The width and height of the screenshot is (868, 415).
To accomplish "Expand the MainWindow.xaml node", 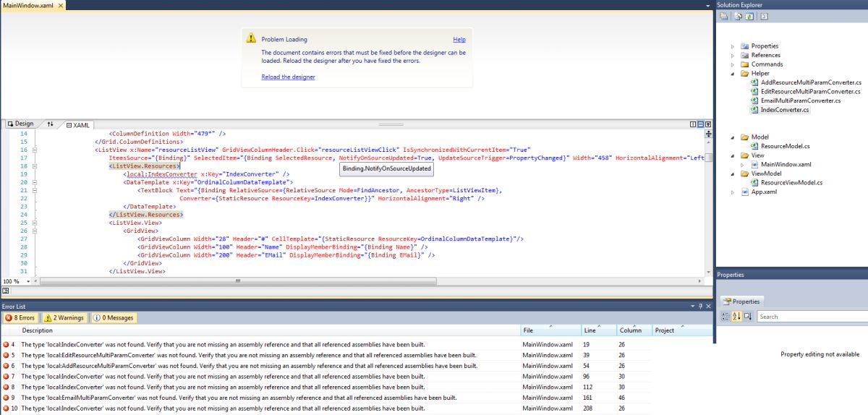I will 743,164.
